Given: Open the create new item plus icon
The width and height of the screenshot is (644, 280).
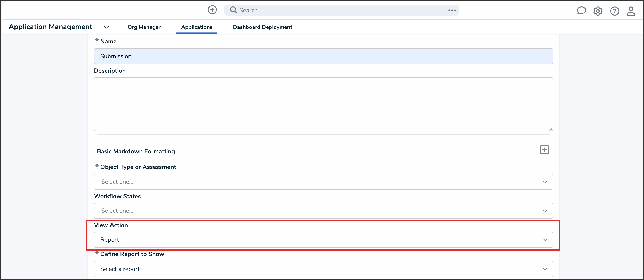Looking at the screenshot, I should pyautogui.click(x=212, y=10).
